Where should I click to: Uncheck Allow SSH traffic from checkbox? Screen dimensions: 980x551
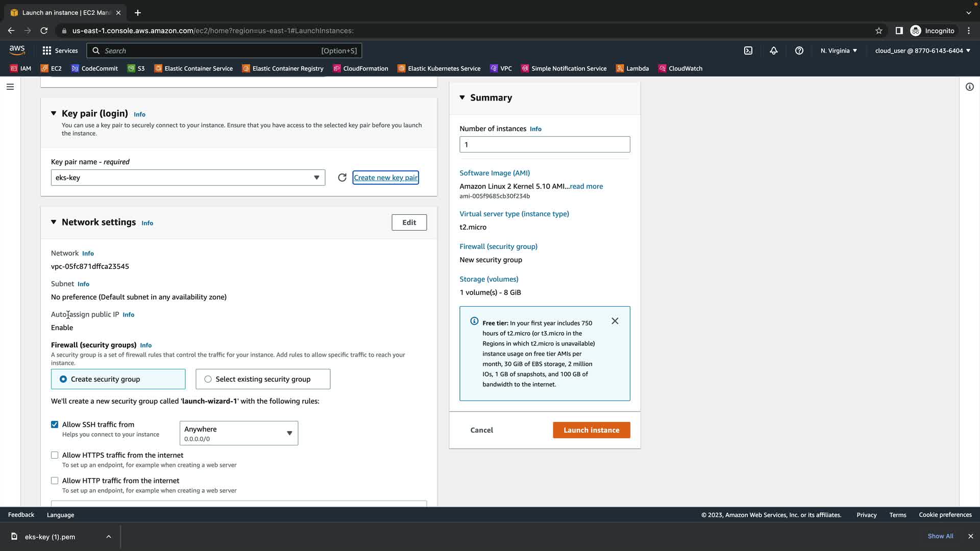point(55,424)
